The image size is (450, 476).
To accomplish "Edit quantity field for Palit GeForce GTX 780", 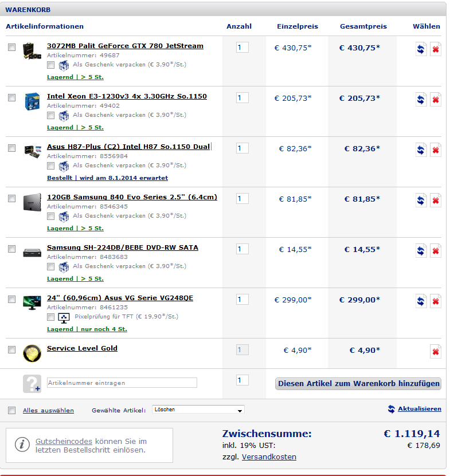I will coord(242,47).
